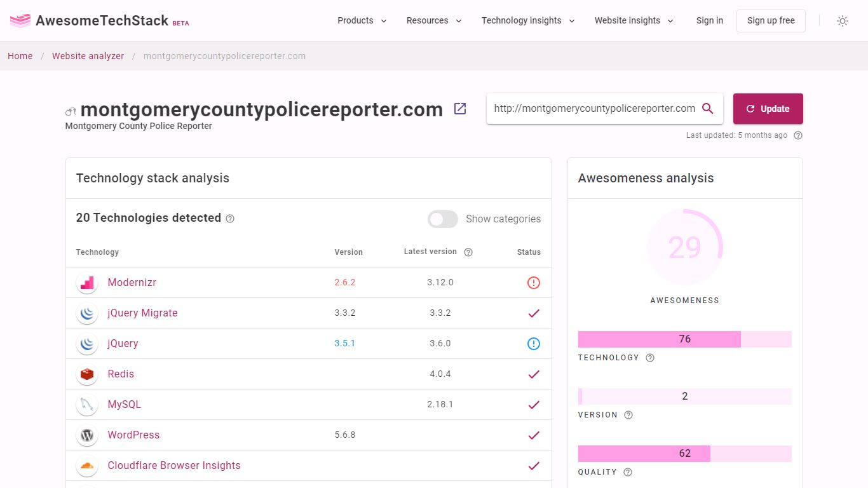Click the jQuery row logo icon

[87, 344]
